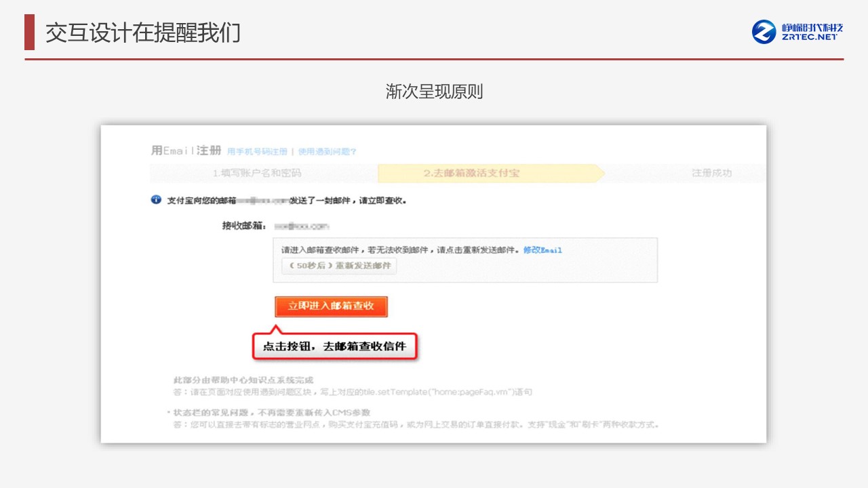Click the 修改Email link

coord(542,250)
